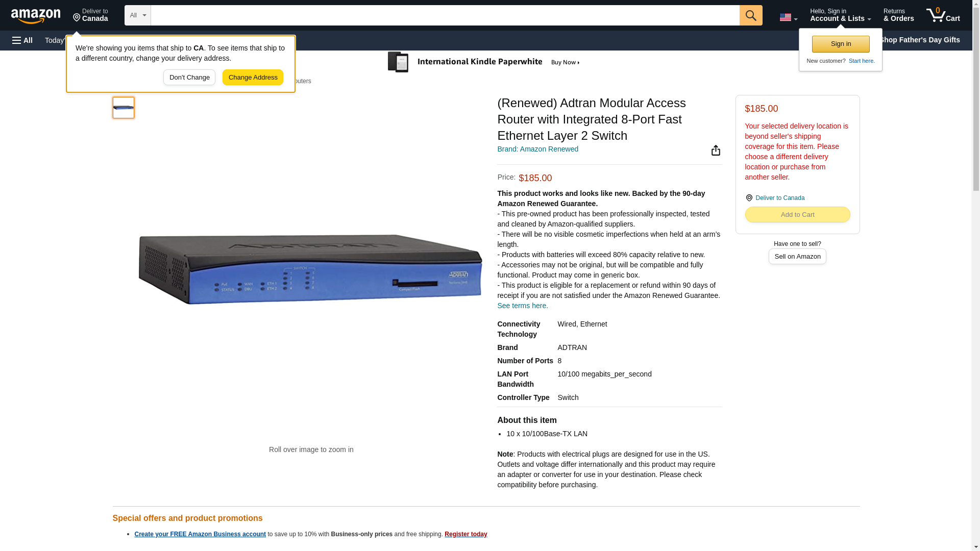Open Returns & Orders
The width and height of the screenshot is (980, 551).
[898, 15]
